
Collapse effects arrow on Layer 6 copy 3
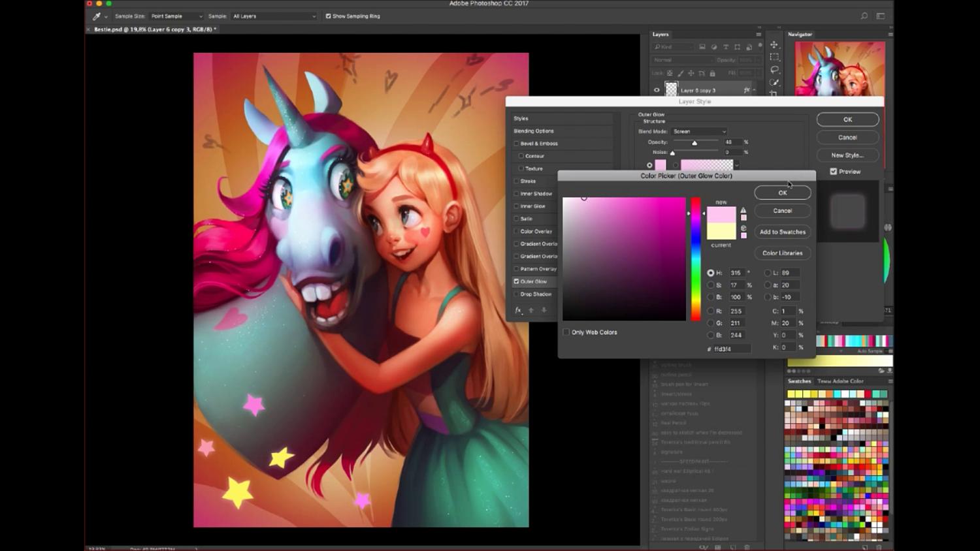coord(755,90)
